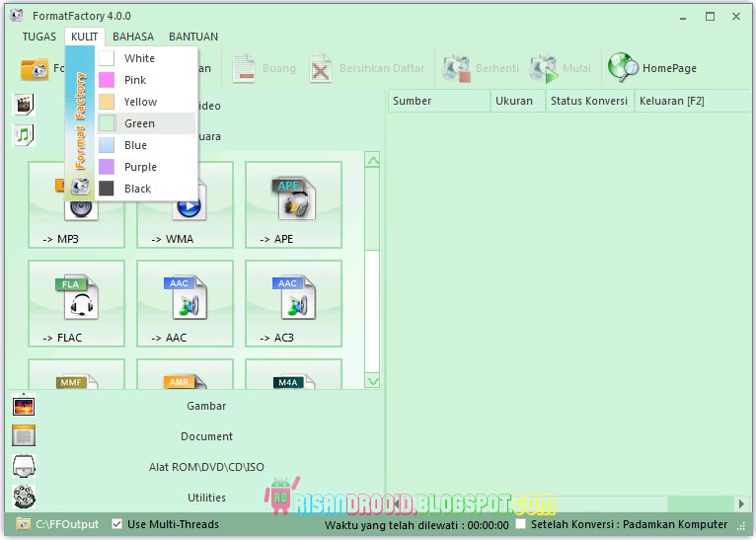
Task: Click the yellow color swatch
Action: (x=107, y=102)
